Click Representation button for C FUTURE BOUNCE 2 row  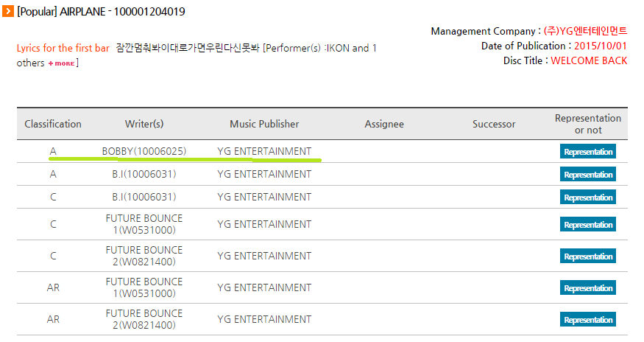(x=588, y=256)
